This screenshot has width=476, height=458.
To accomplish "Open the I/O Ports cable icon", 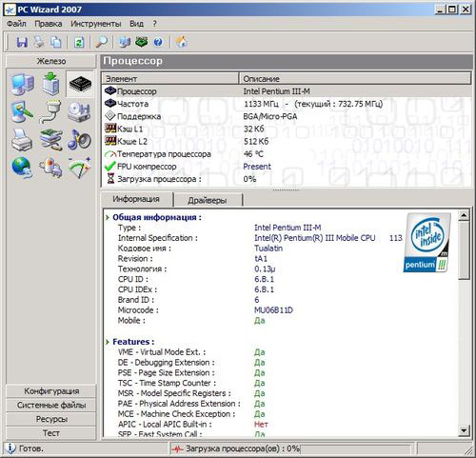I will tap(50, 111).
